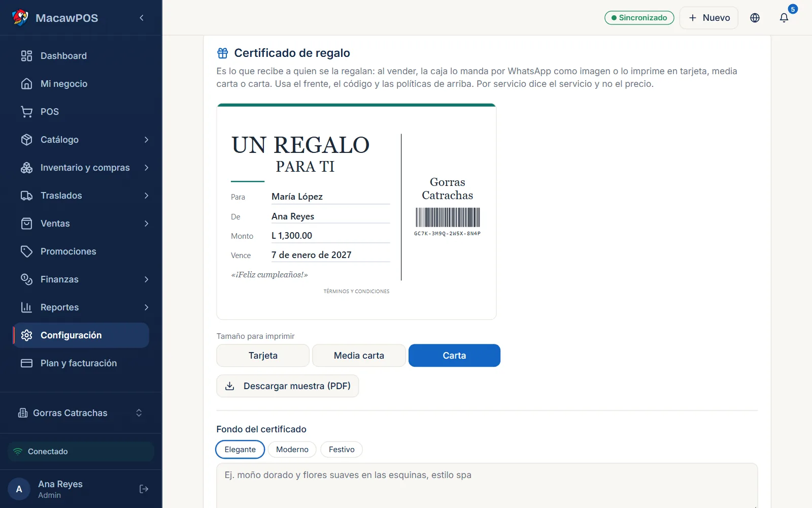Image resolution: width=812 pixels, height=508 pixels.
Task: Click the certificate background description text area
Action: pos(487,486)
